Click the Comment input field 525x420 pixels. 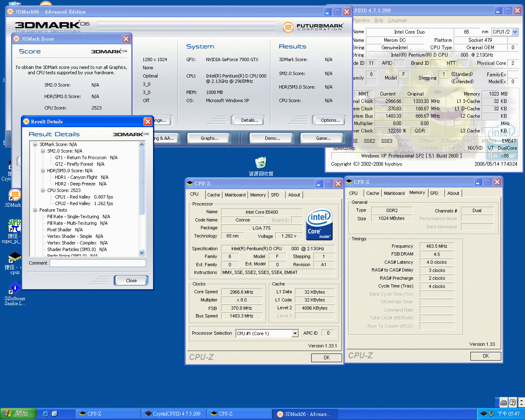[x=98, y=263]
